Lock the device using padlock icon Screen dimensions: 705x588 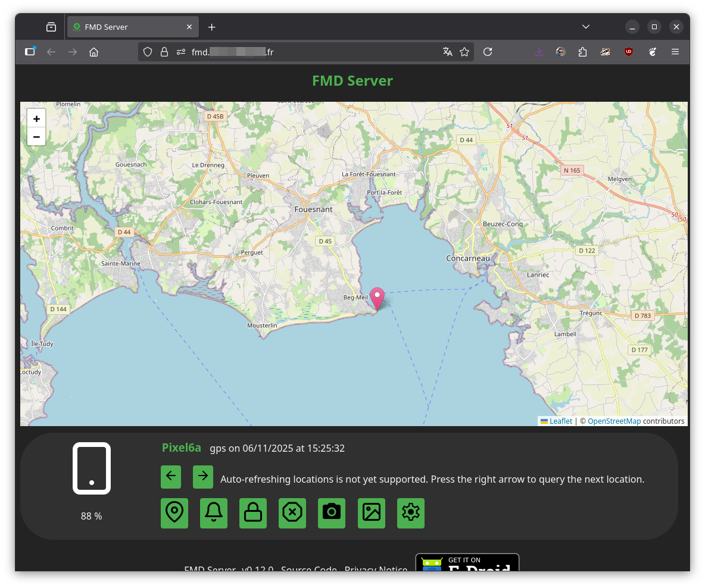(253, 512)
